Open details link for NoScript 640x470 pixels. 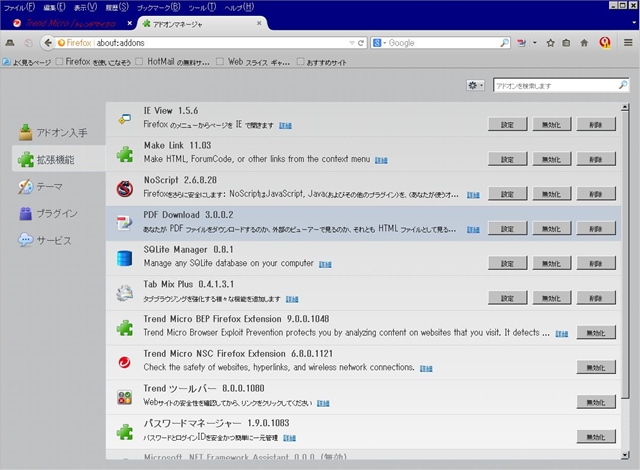pos(473,195)
